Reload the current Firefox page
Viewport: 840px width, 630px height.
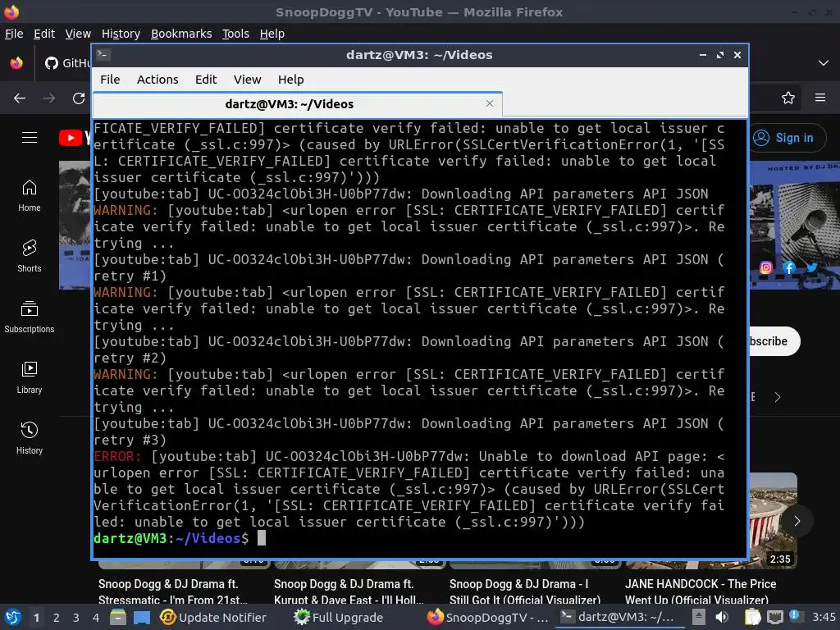point(79,98)
